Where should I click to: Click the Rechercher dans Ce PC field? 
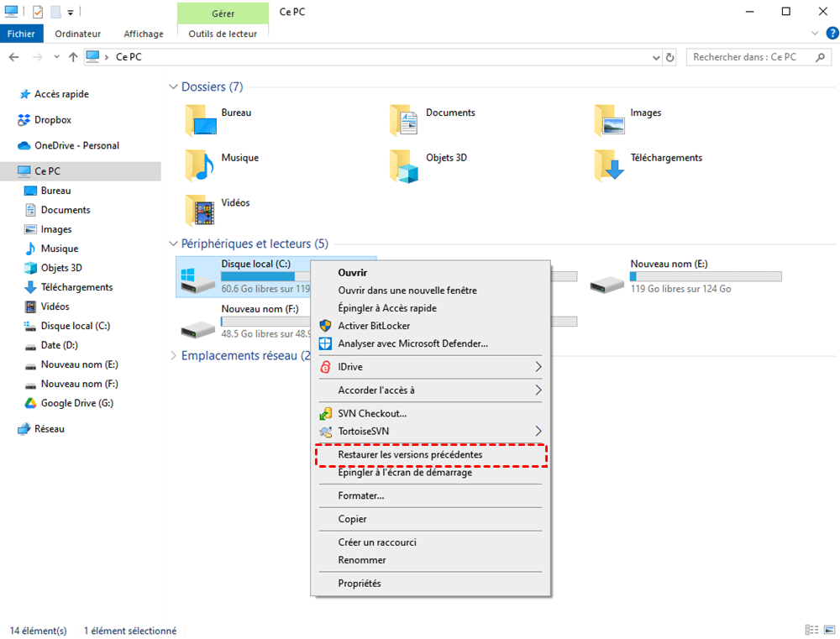point(748,57)
